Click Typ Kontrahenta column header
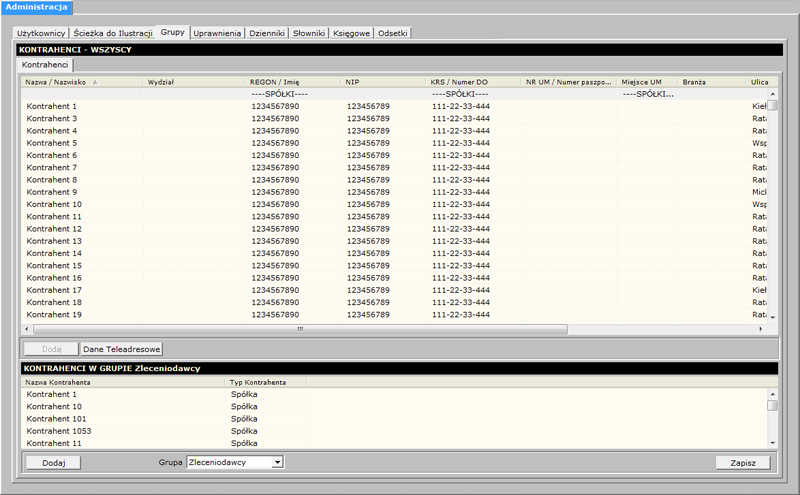 [266, 382]
